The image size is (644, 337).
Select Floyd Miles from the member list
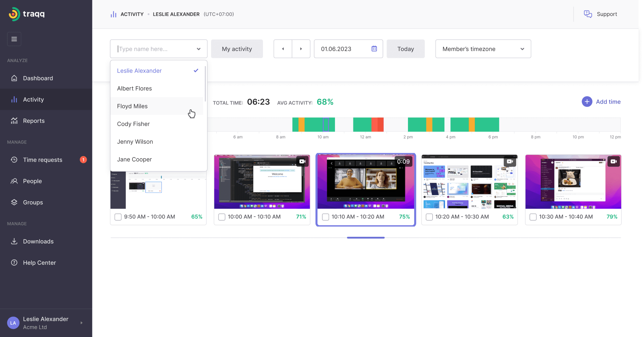tap(132, 106)
